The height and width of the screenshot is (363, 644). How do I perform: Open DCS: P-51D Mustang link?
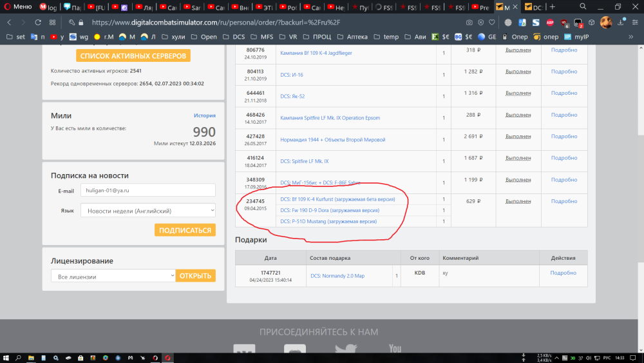[x=328, y=222]
